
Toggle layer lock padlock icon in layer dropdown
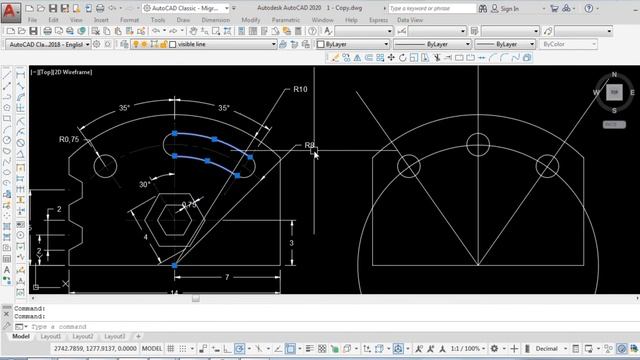coord(163,44)
